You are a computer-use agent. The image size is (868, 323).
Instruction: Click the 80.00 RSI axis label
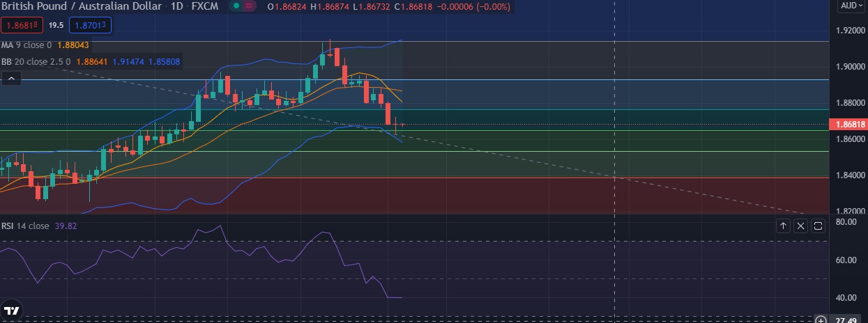(x=846, y=222)
